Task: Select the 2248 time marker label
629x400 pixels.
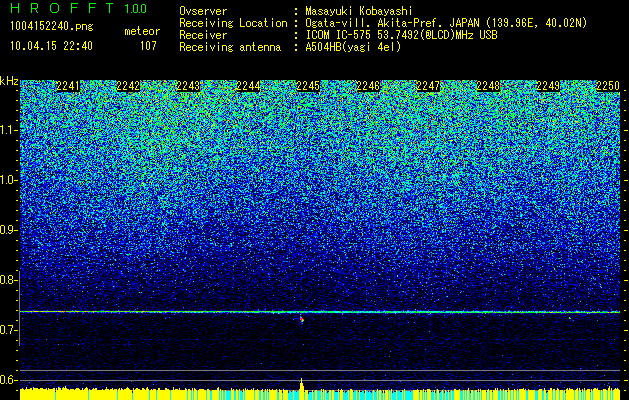Action: click(488, 86)
